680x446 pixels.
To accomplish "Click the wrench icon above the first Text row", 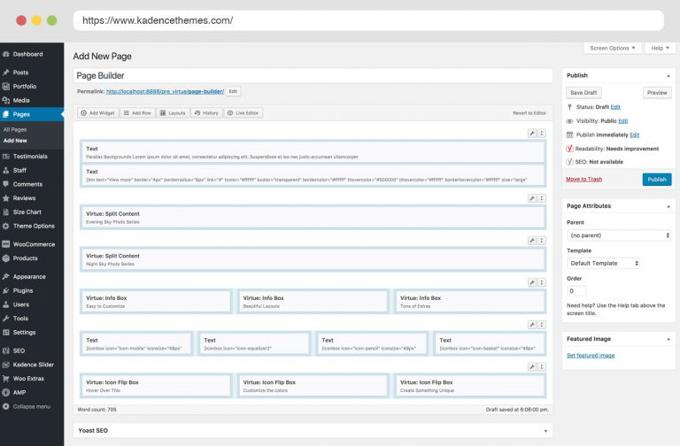I will [x=532, y=133].
